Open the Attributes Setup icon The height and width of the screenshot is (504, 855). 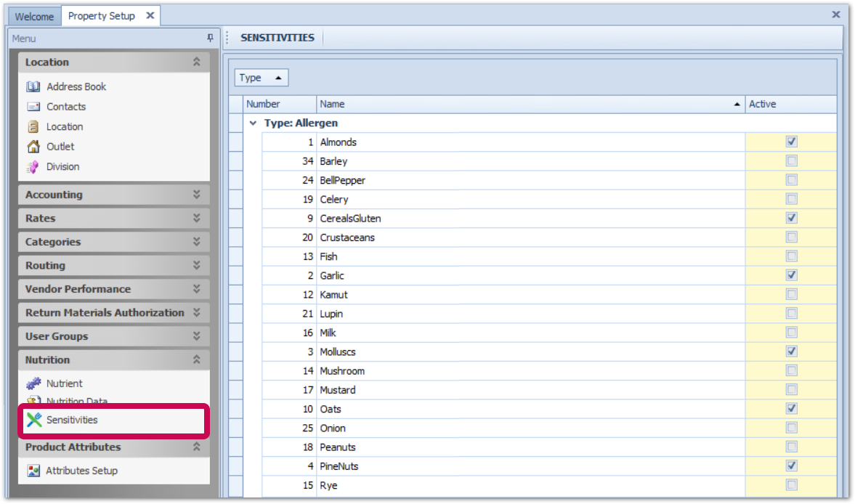point(33,471)
